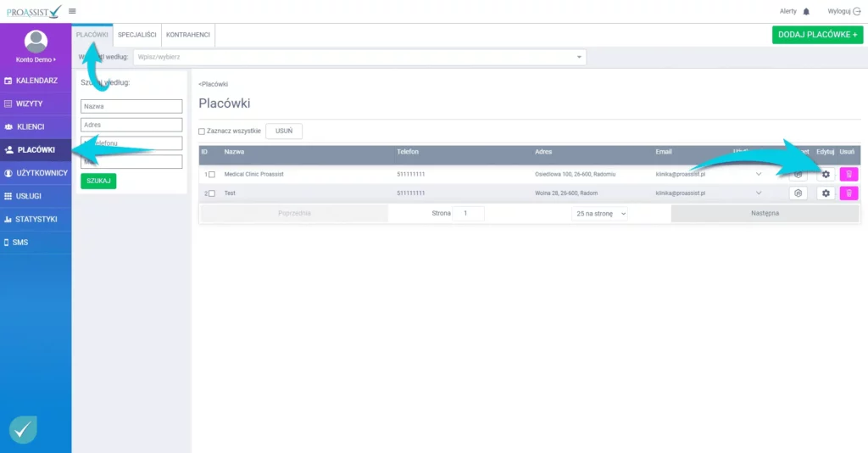The height and width of the screenshot is (453, 868).
Task: Click the green Dodaj placówkę button
Action: point(817,35)
